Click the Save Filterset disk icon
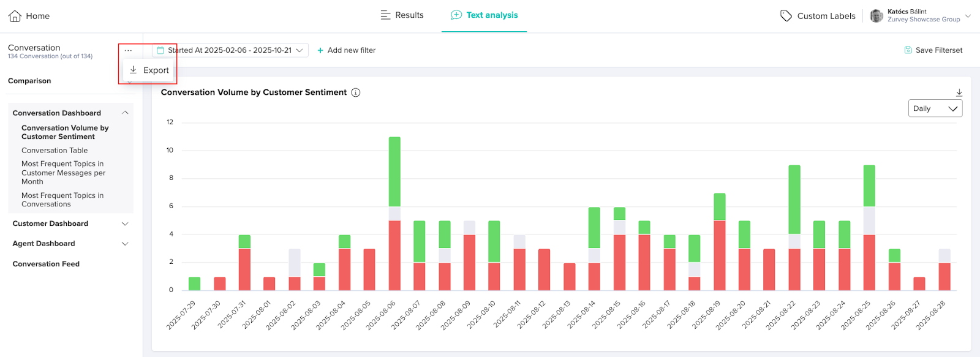This screenshot has height=357, width=980. 908,50
